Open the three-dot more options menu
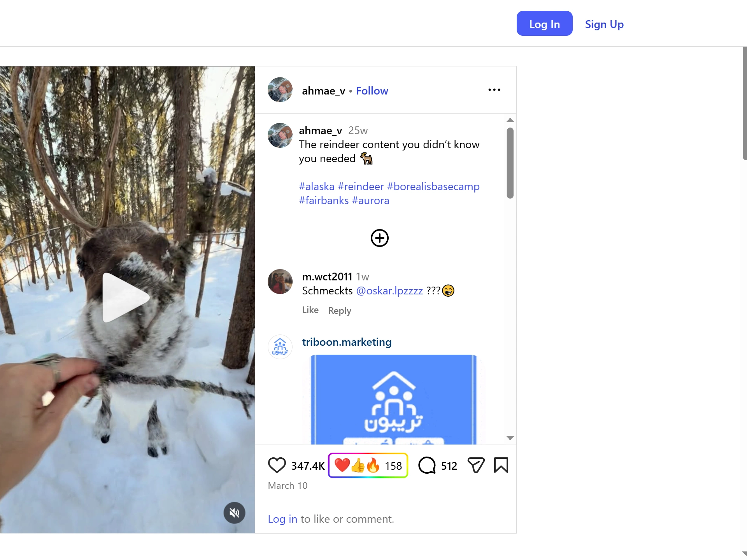The image size is (747, 560). pos(494,90)
